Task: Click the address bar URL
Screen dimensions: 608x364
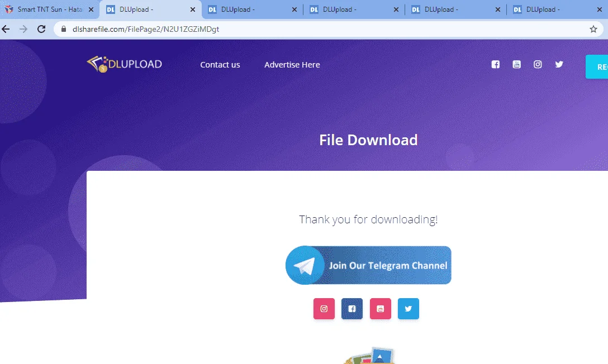Action: pos(146,29)
